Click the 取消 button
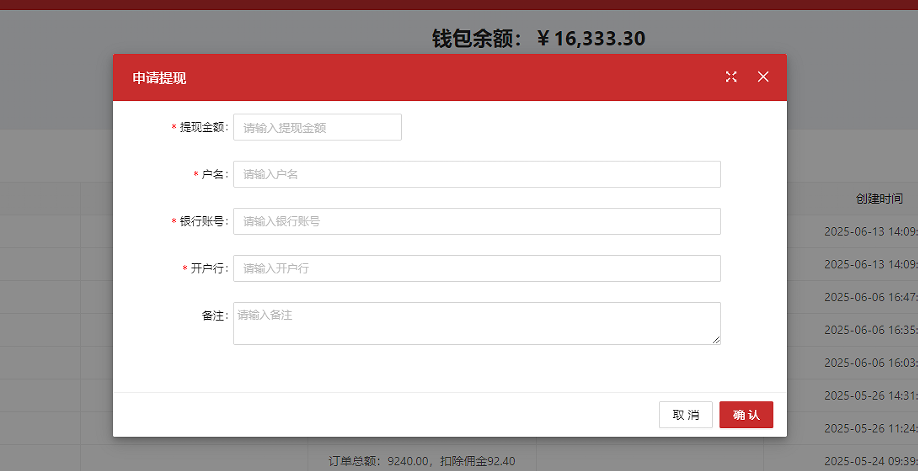918x471 pixels. (686, 415)
